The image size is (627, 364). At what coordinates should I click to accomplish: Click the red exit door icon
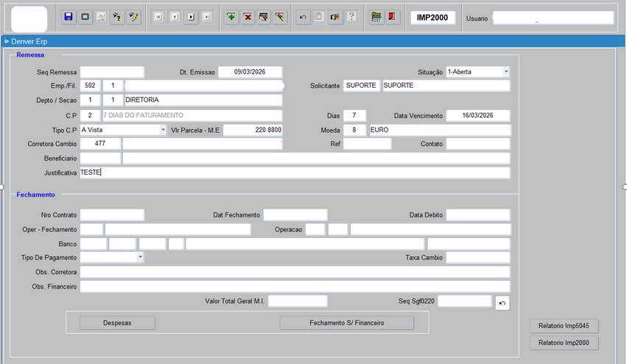[x=392, y=17]
